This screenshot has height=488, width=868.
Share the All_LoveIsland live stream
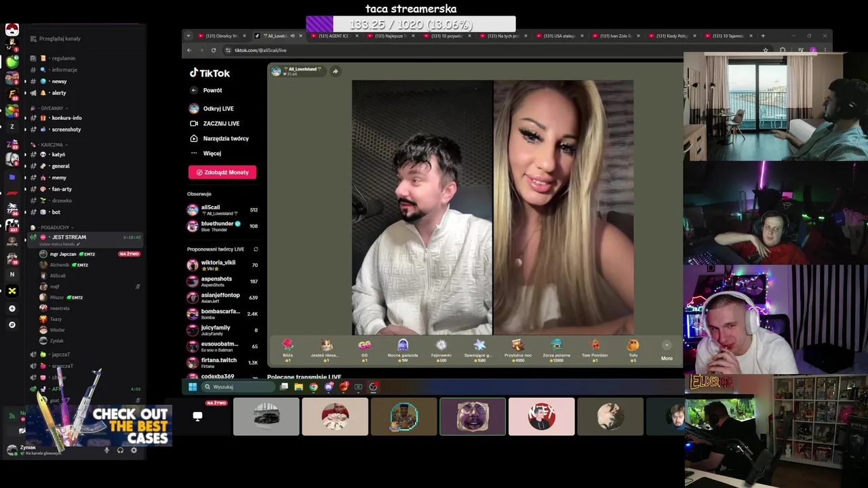point(335,71)
